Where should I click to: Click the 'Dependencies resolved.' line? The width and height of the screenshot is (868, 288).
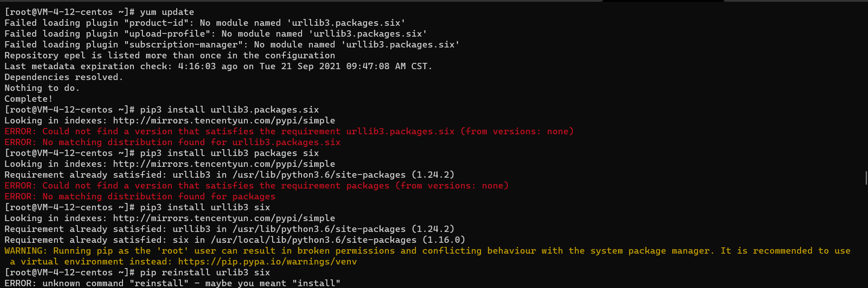point(64,77)
